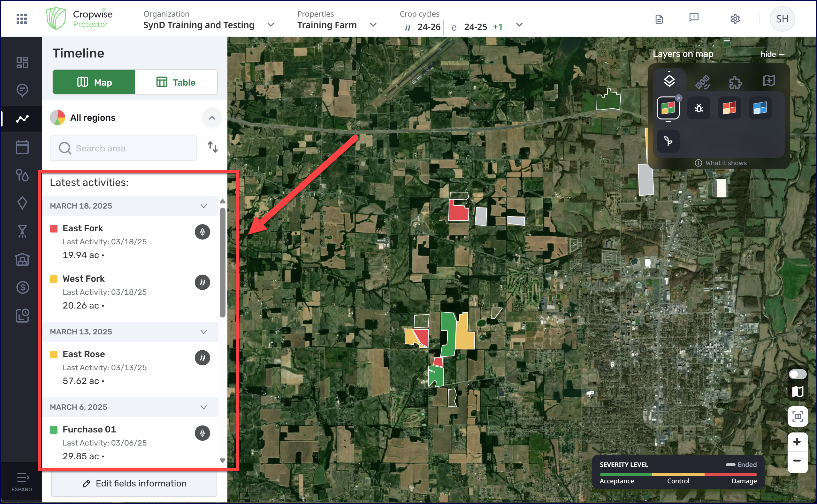The width and height of the screenshot is (817, 504).
Task: Select the pest bug map layer
Action: pos(699,108)
